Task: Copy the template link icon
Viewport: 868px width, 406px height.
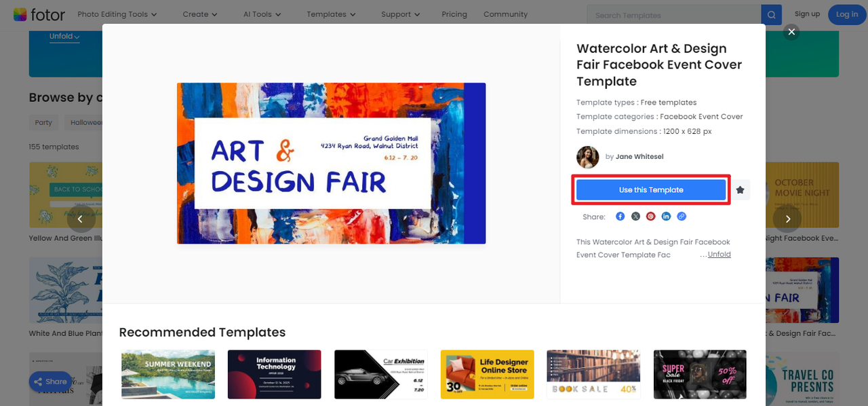Action: tap(682, 217)
